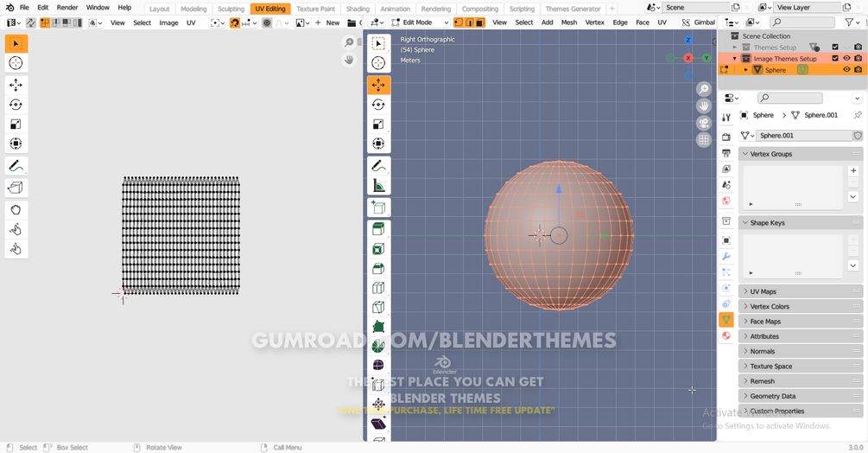Viewport: 868px width, 453px height.
Task: Choose the Rotate tool in the UV editor toolbar
Action: (16, 105)
